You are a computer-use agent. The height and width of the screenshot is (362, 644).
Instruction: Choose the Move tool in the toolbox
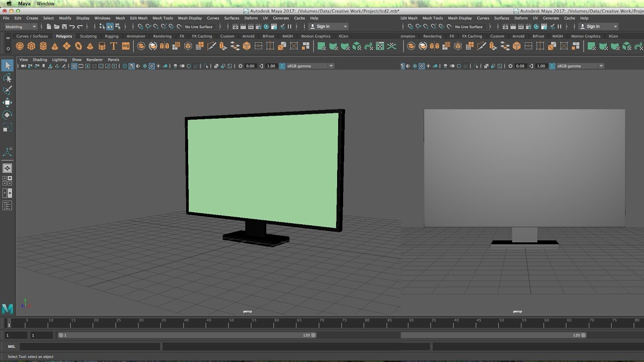coord(8,103)
